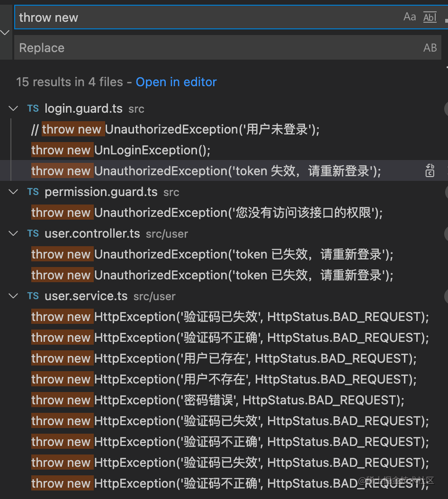Collapse the user.controller.ts results
The width and height of the screenshot is (448, 499).
[13, 233]
